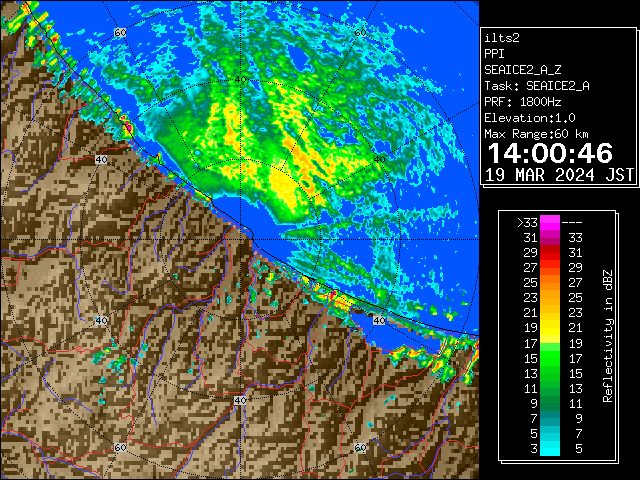The width and height of the screenshot is (640, 480).
Task: Click the '3' label at legend bottom left
Action: (x=534, y=449)
